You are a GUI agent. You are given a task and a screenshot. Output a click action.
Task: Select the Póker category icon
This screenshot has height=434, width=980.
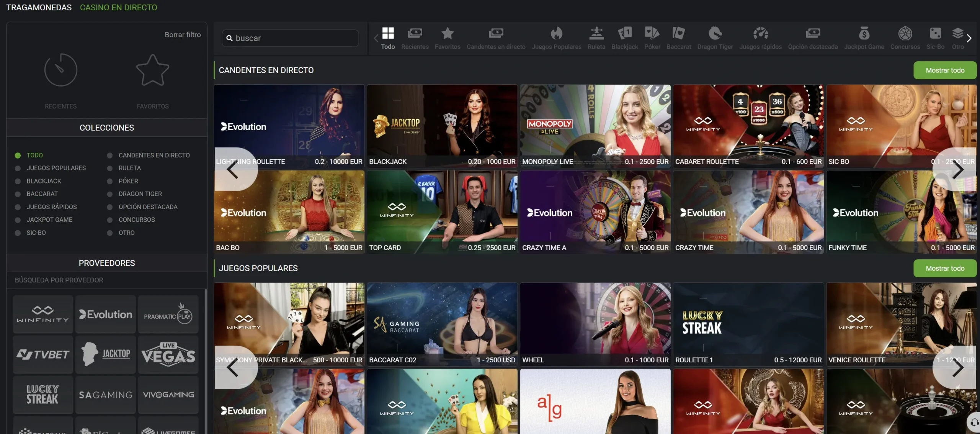[652, 33]
